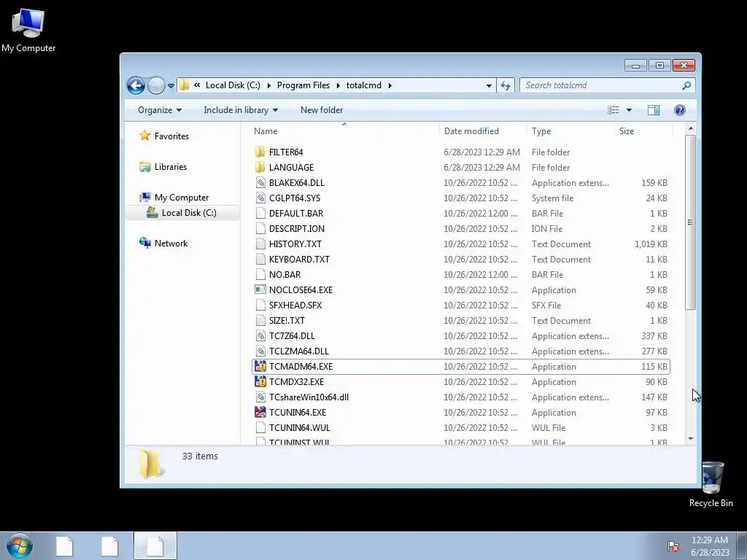Click the New folder button
This screenshot has height=560, width=747.
click(322, 110)
